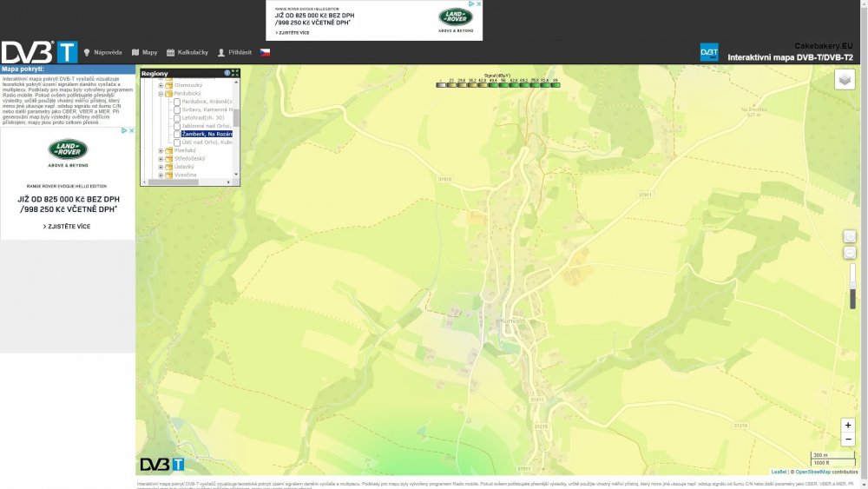Check the Svitavy, Kamenná transmitter box
This screenshot has width=868, height=489.
[x=177, y=110]
